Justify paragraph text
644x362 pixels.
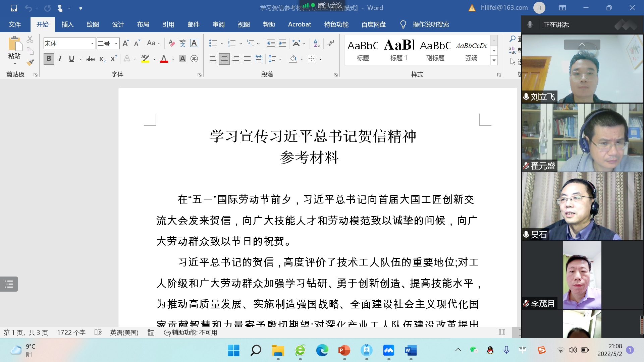click(x=247, y=59)
